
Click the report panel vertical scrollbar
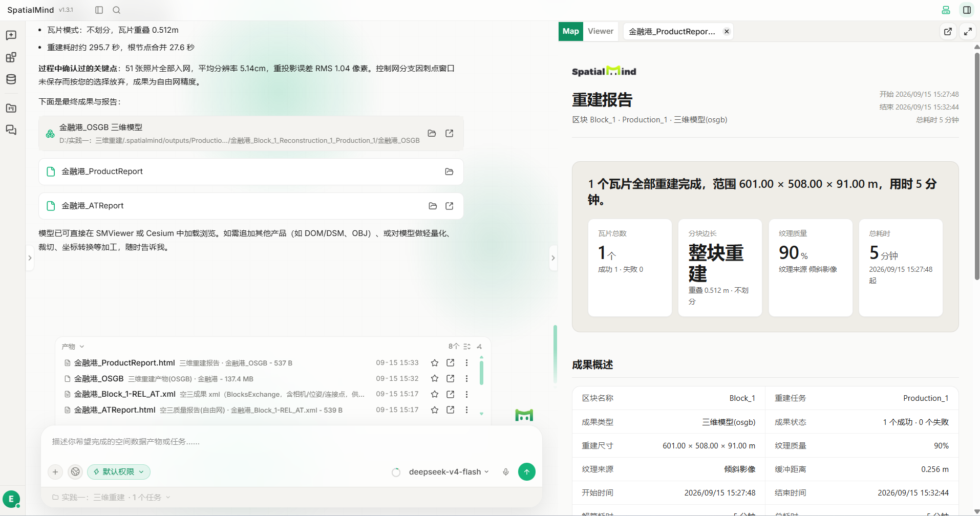[x=977, y=164]
